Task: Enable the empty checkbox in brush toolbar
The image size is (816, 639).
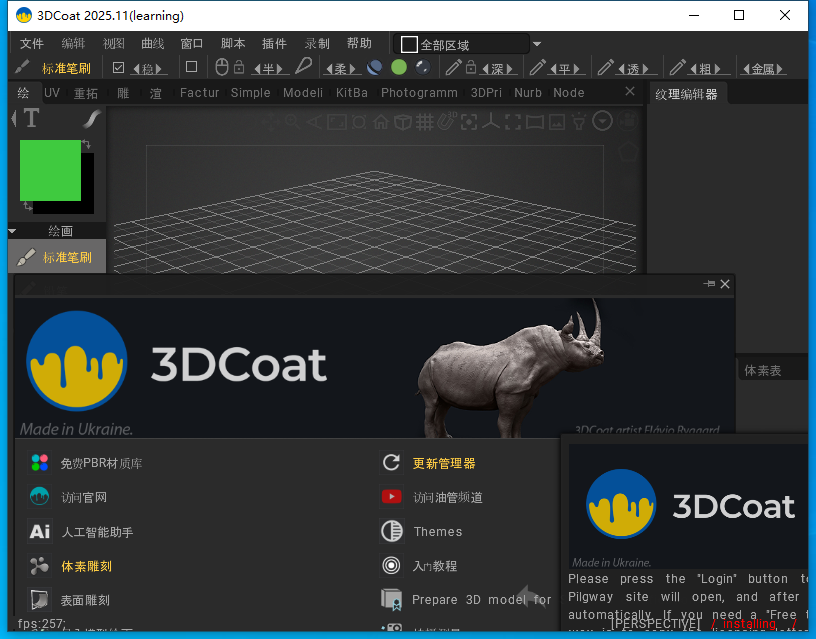Action: tap(192, 67)
